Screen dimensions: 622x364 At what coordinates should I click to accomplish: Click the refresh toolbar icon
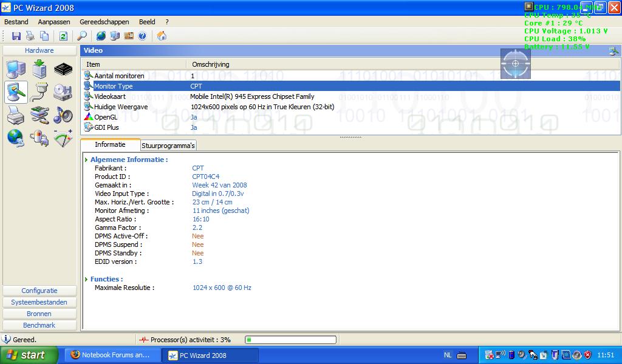coord(63,36)
